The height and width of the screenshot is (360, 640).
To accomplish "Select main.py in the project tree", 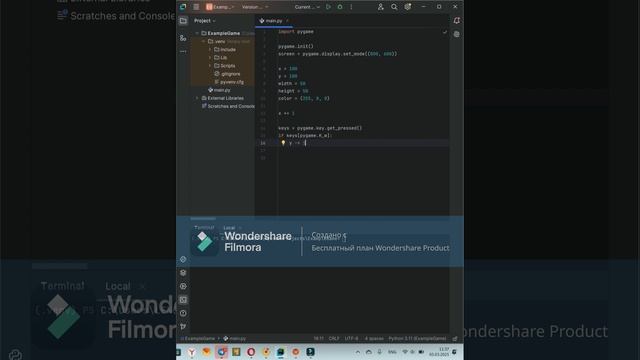I will [220, 90].
